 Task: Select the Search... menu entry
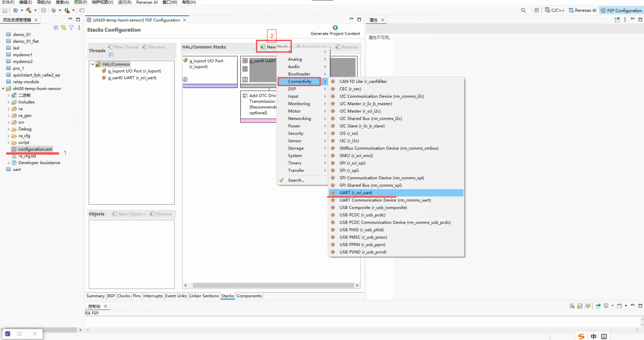302,180
